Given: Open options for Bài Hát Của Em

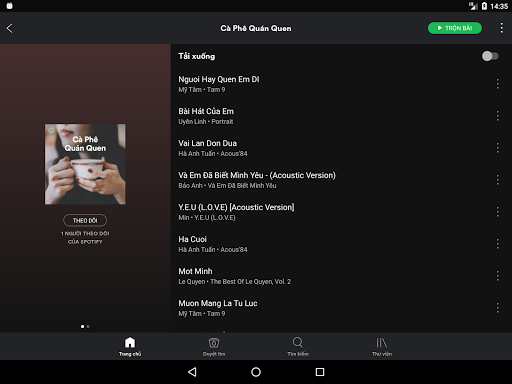Looking at the screenshot, I should [498, 116].
